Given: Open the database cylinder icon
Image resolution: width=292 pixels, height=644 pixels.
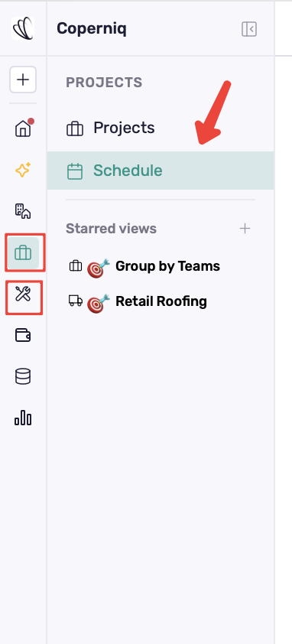Looking at the screenshot, I should (23, 376).
